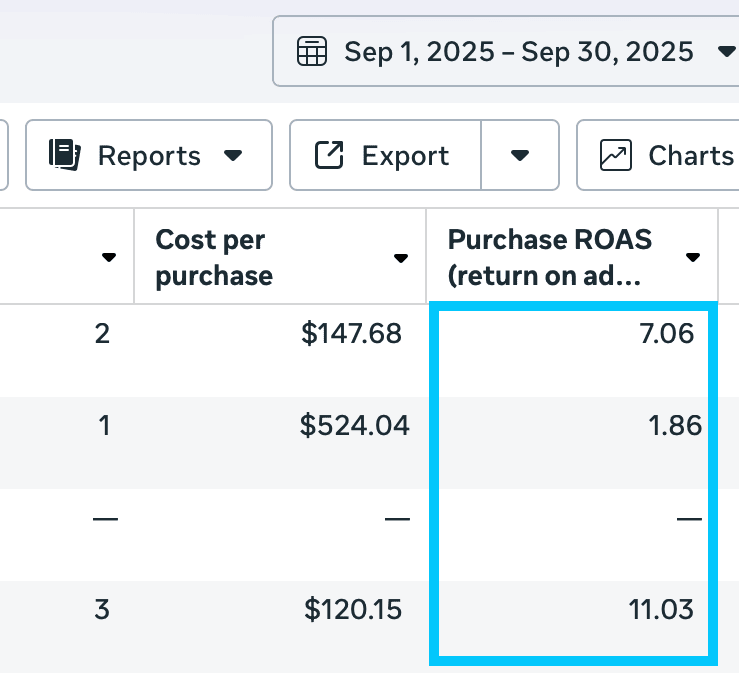Click the $524.04 cost per purchase value
This screenshot has width=739, height=680.
pos(354,426)
